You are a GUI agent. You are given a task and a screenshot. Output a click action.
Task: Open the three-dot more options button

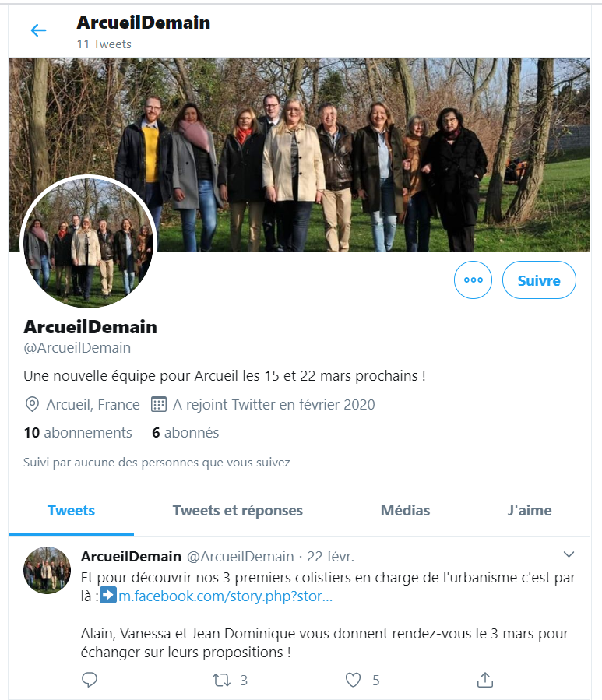(x=473, y=280)
